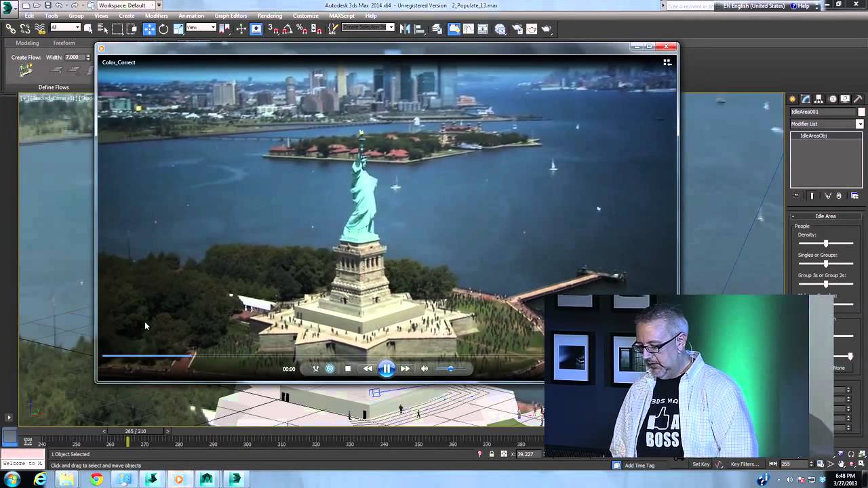Click the Create Flow button
The height and width of the screenshot is (488, 868).
pos(26,70)
